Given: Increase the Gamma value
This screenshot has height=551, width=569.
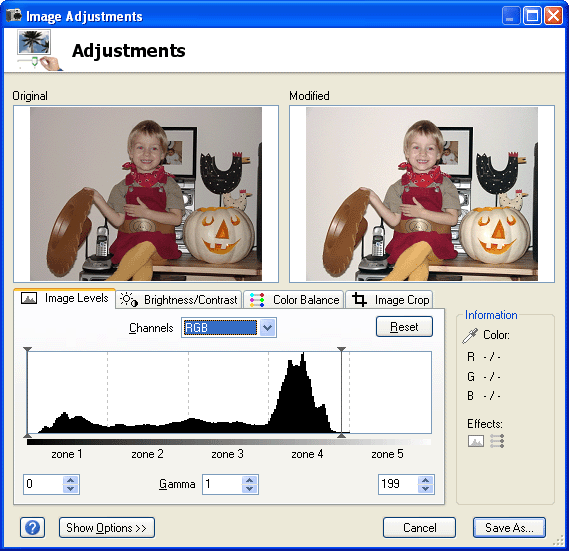Looking at the screenshot, I should (x=249, y=480).
